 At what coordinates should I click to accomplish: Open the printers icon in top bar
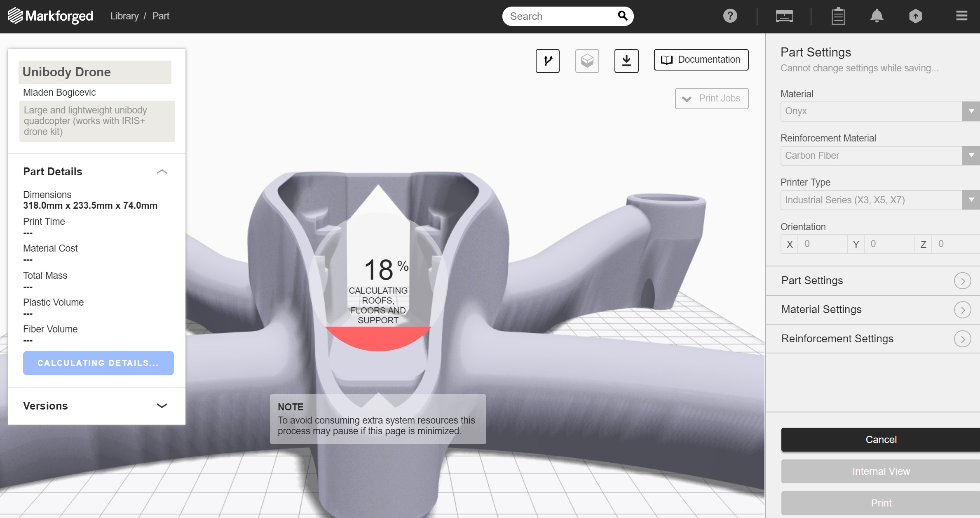tap(784, 16)
